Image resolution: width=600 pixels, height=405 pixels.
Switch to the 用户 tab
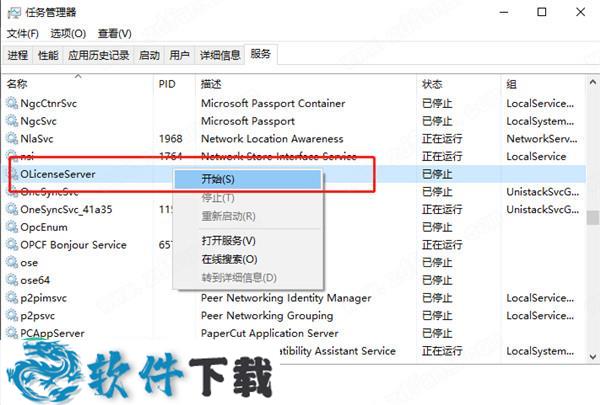pyautogui.click(x=179, y=55)
